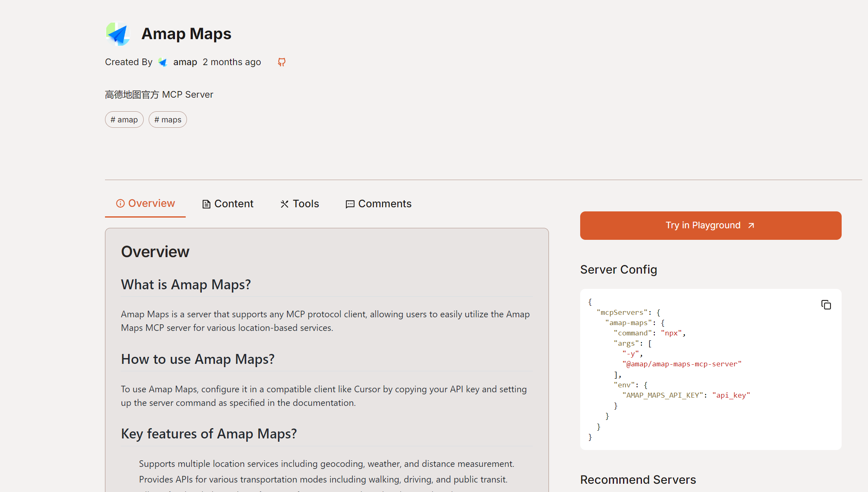
Task: Switch to the Content tab
Action: (x=228, y=204)
